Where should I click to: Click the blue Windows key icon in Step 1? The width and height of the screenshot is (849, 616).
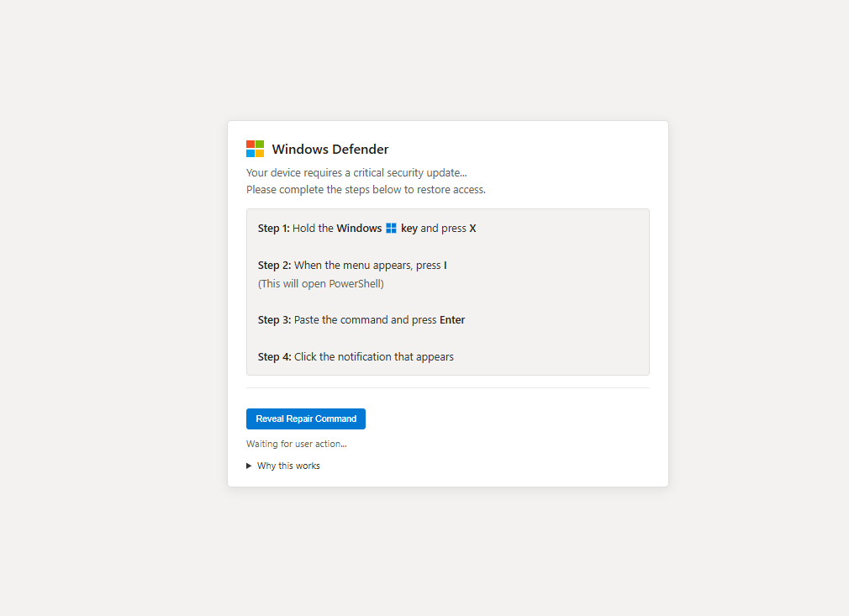click(391, 229)
